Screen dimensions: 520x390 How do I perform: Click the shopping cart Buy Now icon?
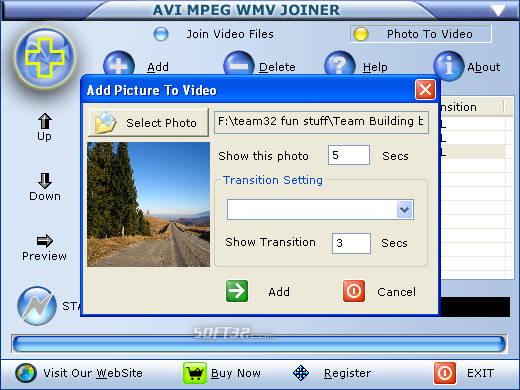tap(195, 373)
